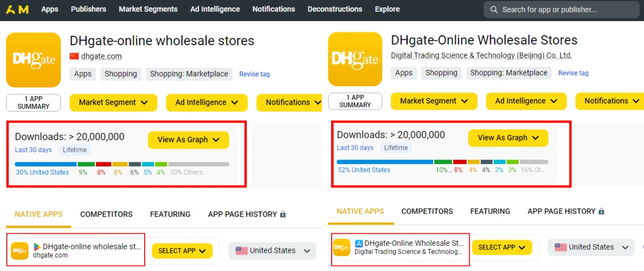This screenshot has width=644, height=271.
Task: Click the App Store icon in the native app row
Action: 359,243
